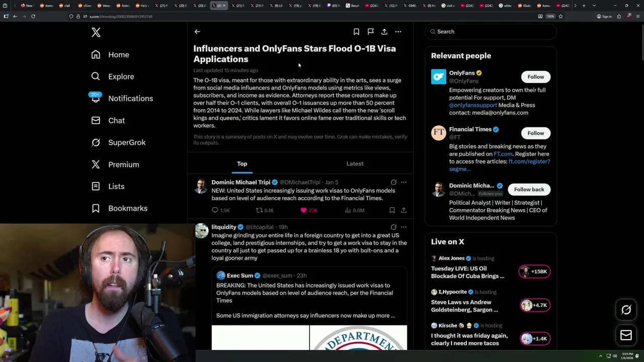Screen dimensions: 644x362
Task: View analytics of Tripi's post 8.6M
Action: 355,210
